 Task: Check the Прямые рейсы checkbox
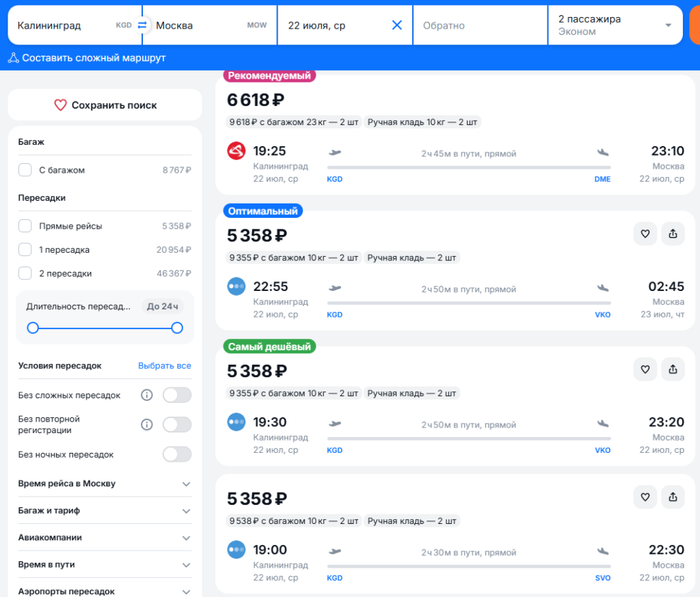click(x=25, y=226)
